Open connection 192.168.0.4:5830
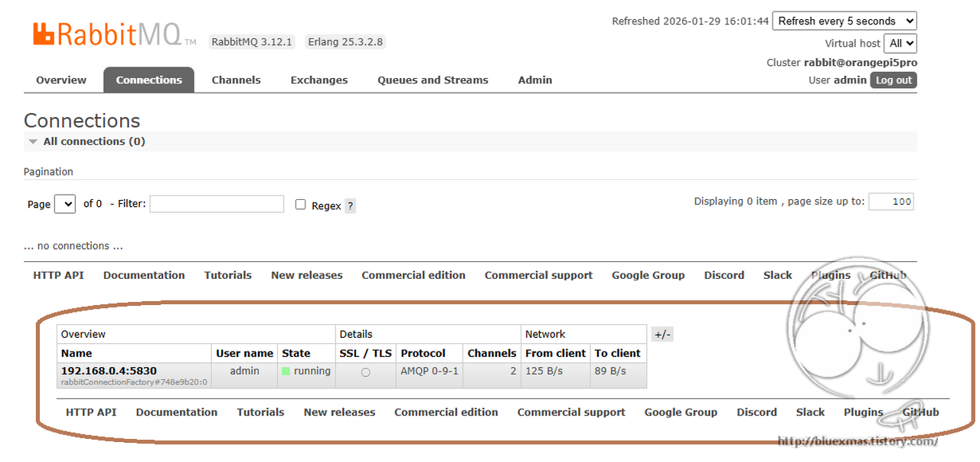Screen dimensions: 980x462 pyautogui.click(x=109, y=371)
